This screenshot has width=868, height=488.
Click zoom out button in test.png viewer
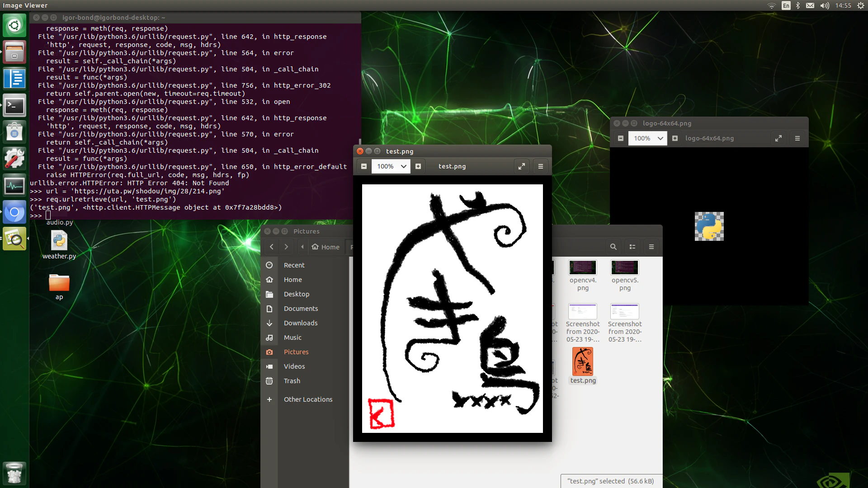[x=364, y=166]
